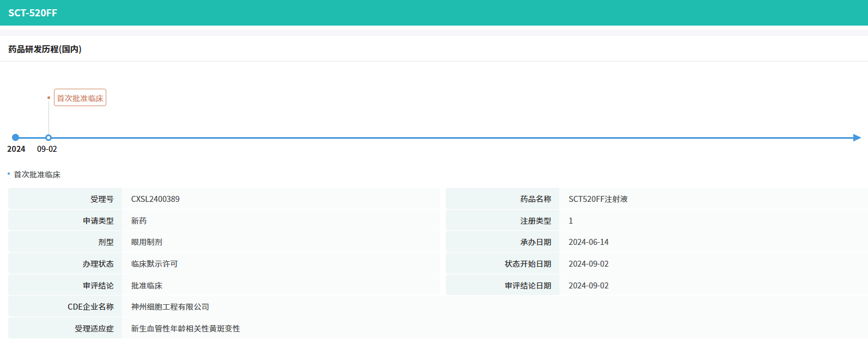
Task: Click the blue bullet before 首次批准临床 heading
Action: tap(9, 174)
